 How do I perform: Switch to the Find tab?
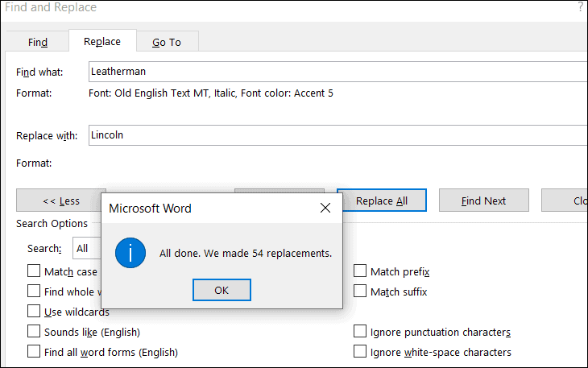click(38, 42)
